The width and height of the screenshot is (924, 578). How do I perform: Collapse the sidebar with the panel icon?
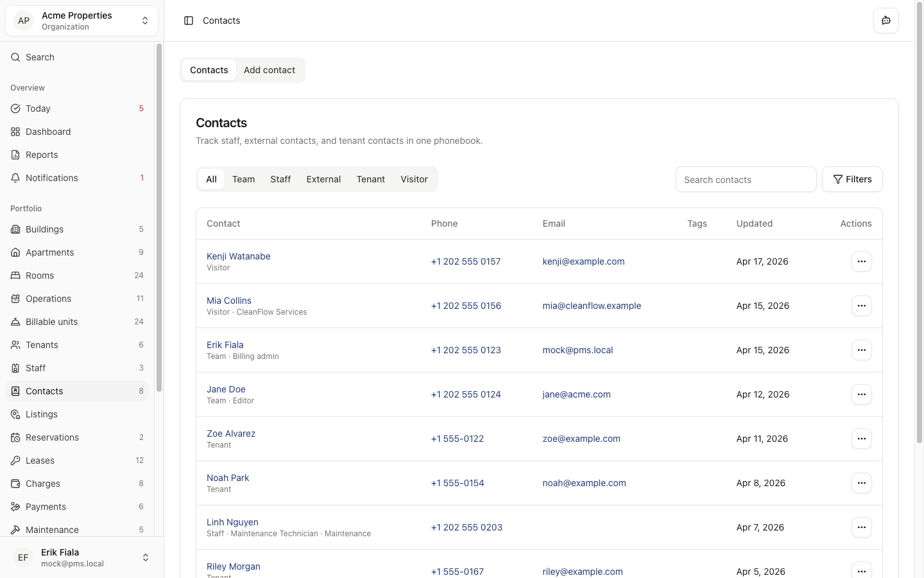[188, 20]
